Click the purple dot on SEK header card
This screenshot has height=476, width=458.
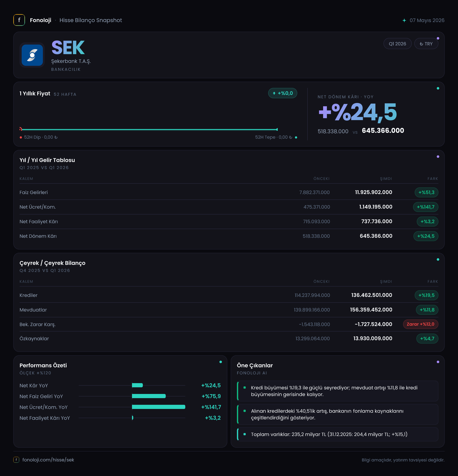coord(438,38)
